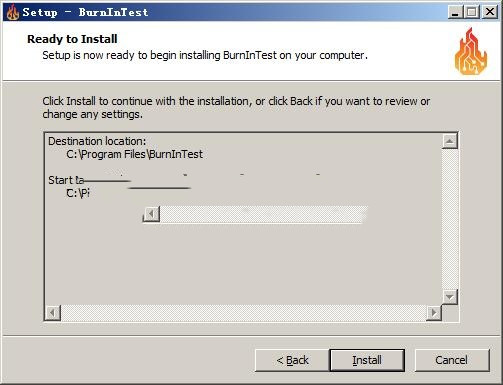Maximize the Setup window
The image size is (503, 385).
pos(472,12)
